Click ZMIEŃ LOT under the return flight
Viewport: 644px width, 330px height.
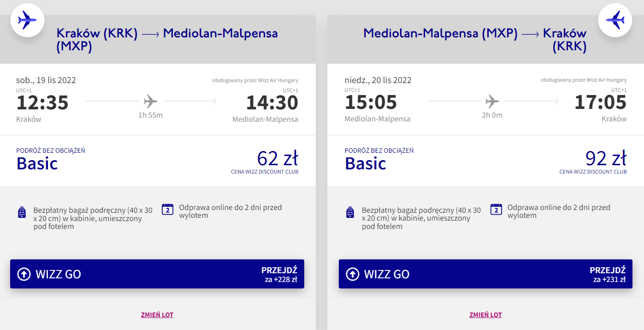[485, 315]
